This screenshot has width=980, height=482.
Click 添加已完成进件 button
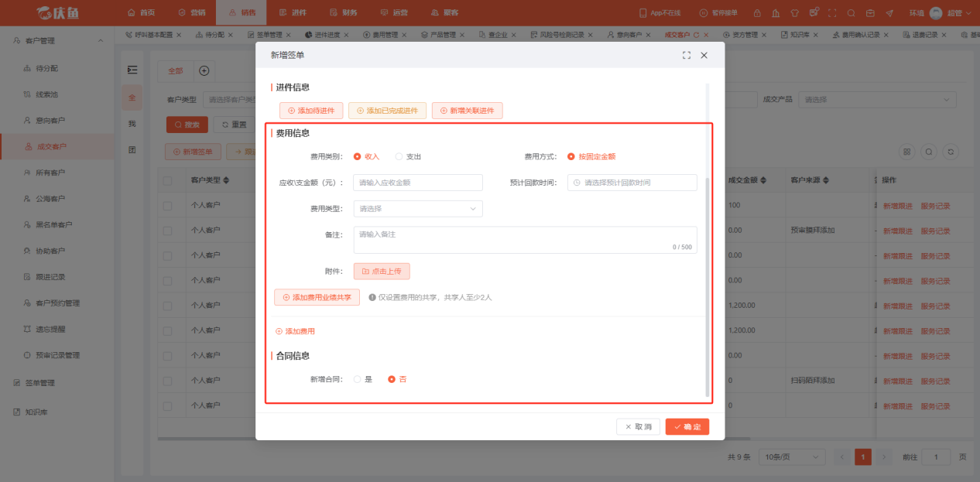pyautogui.click(x=387, y=111)
